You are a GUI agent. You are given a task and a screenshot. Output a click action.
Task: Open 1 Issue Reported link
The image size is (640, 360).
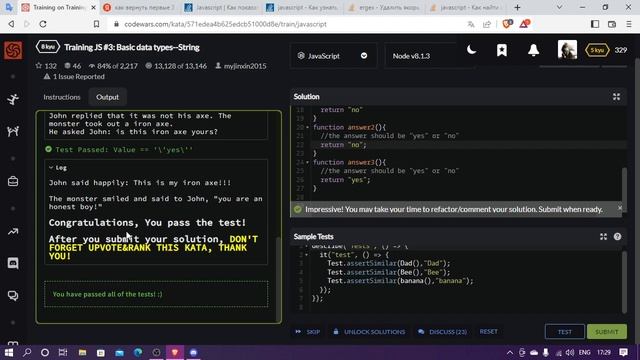pyautogui.click(x=74, y=77)
